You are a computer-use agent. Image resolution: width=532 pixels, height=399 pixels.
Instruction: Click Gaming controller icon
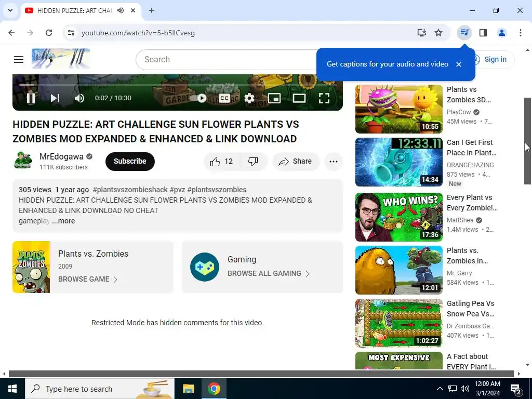[205, 267]
